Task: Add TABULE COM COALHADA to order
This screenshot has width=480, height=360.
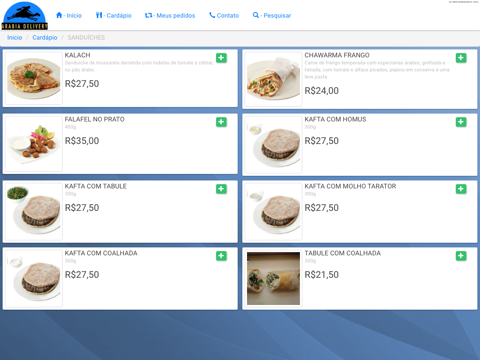Action: [461, 256]
